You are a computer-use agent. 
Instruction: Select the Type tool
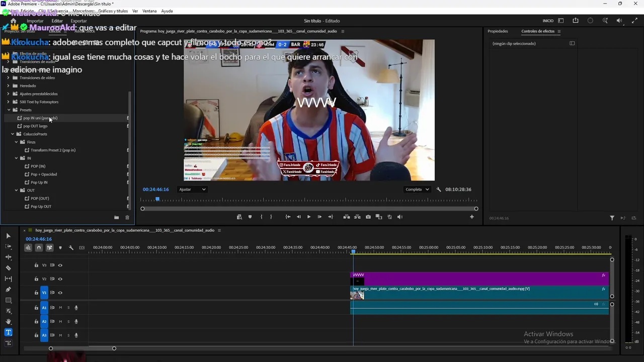pos(8,332)
